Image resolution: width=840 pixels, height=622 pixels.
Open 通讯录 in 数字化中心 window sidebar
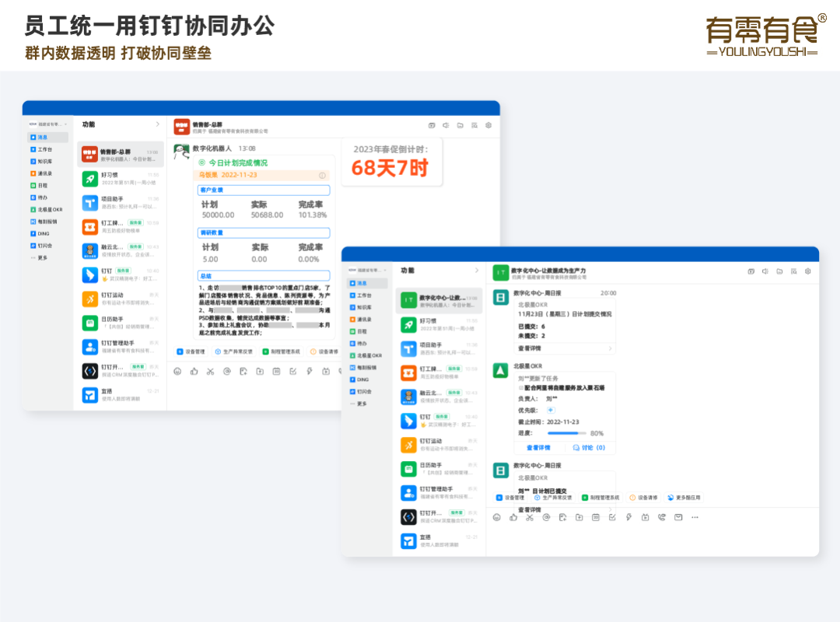pyautogui.click(x=361, y=320)
